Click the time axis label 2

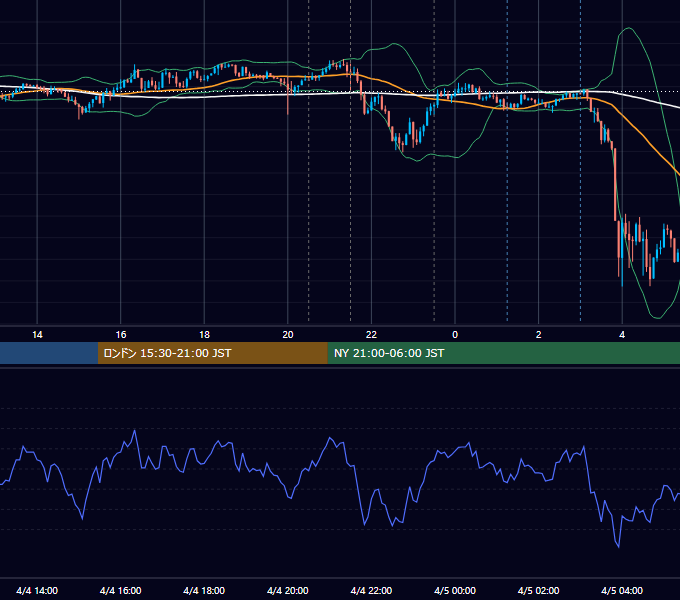point(538,335)
